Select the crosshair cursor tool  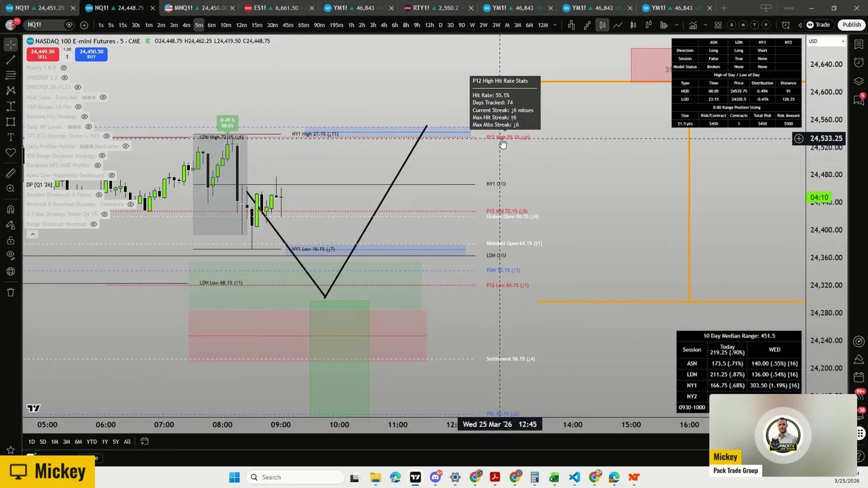[x=11, y=44]
